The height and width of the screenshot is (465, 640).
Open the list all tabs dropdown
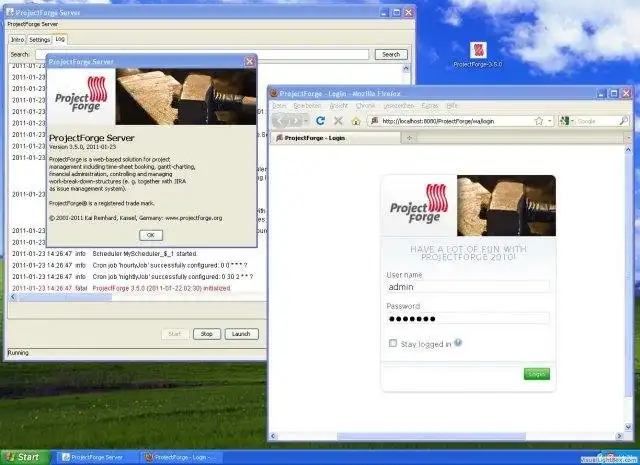pyautogui.click(x=628, y=138)
